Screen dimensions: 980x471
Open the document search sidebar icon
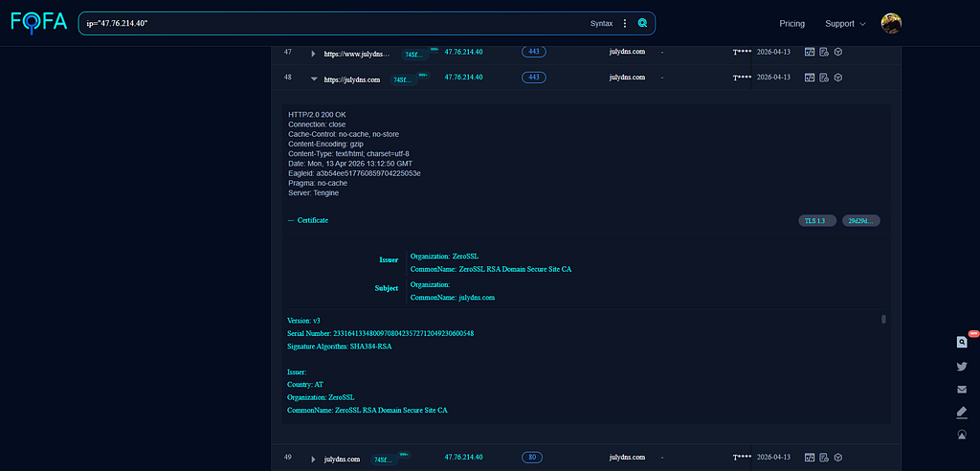coord(962,342)
